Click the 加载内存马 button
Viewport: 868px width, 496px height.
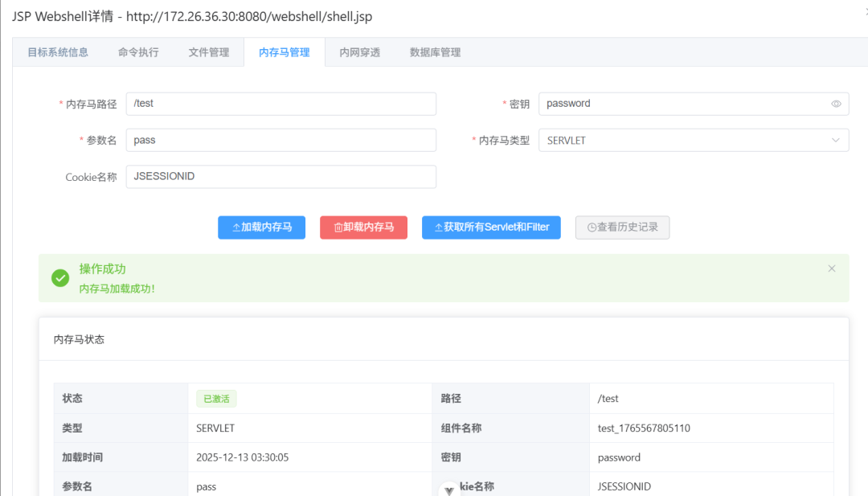point(261,228)
